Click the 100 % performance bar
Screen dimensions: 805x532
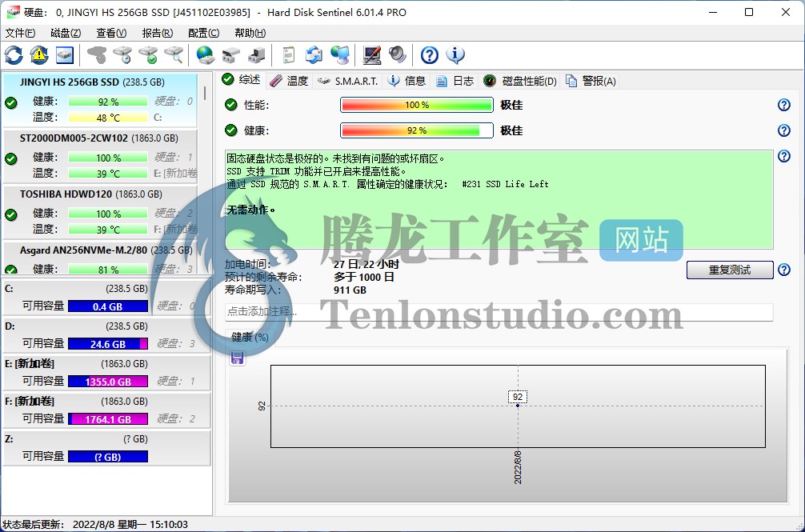tap(417, 105)
